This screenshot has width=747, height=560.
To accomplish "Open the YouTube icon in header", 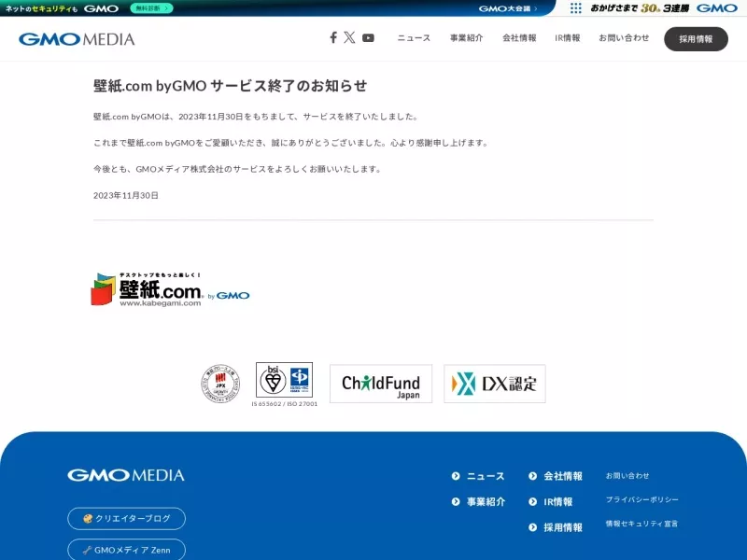I will tap(368, 38).
